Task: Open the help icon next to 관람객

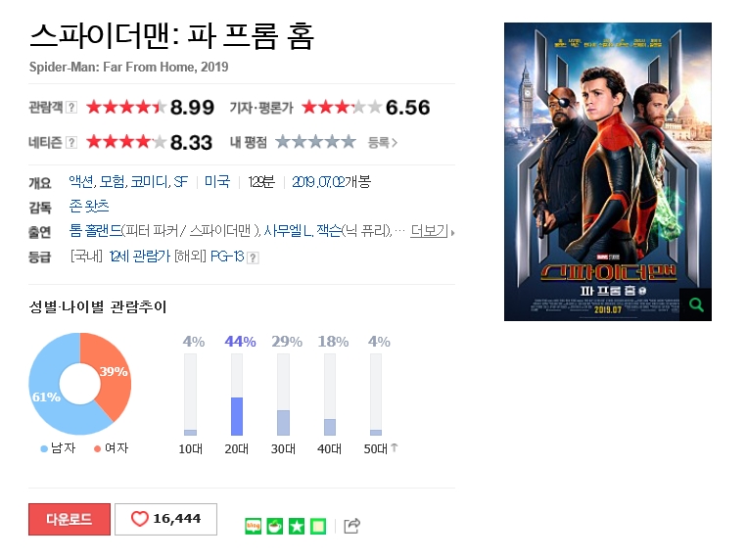Action: [x=70, y=107]
